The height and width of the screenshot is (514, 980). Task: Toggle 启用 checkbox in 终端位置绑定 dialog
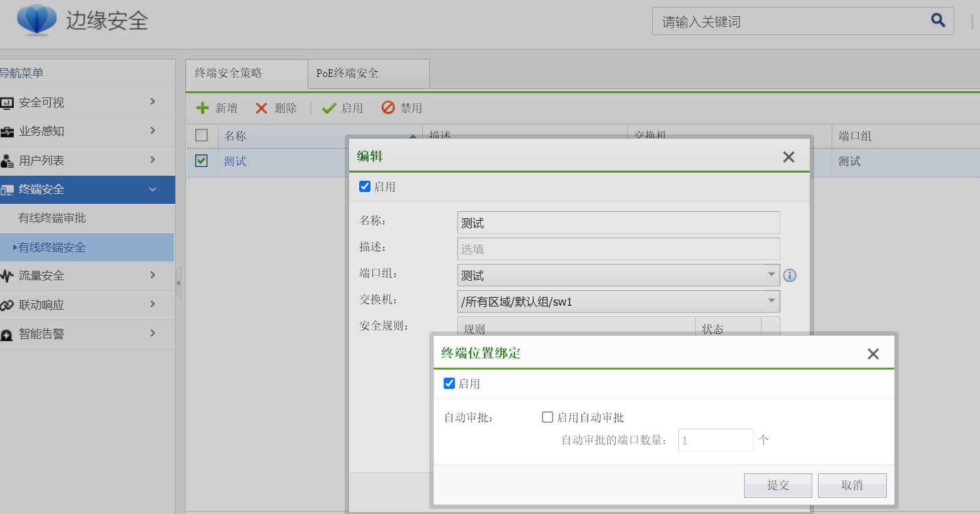coord(449,383)
